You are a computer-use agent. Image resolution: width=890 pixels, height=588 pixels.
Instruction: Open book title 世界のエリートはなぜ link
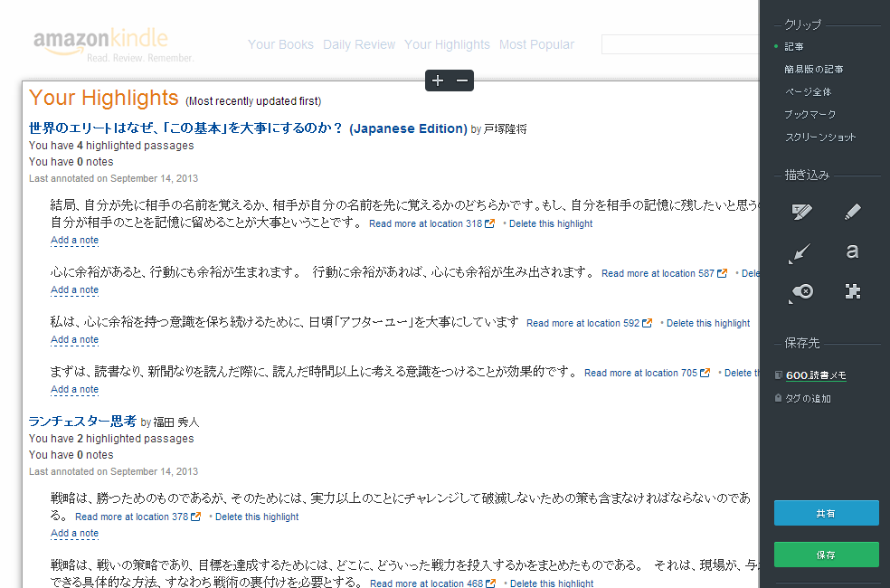pyautogui.click(x=248, y=128)
